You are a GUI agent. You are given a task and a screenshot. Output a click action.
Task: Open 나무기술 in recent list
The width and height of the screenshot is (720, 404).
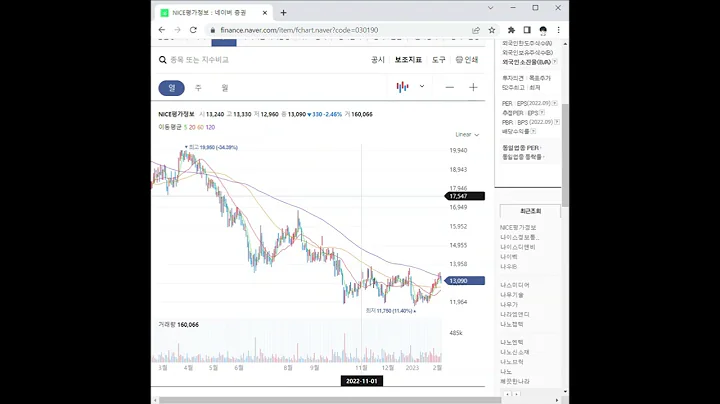(x=512, y=295)
